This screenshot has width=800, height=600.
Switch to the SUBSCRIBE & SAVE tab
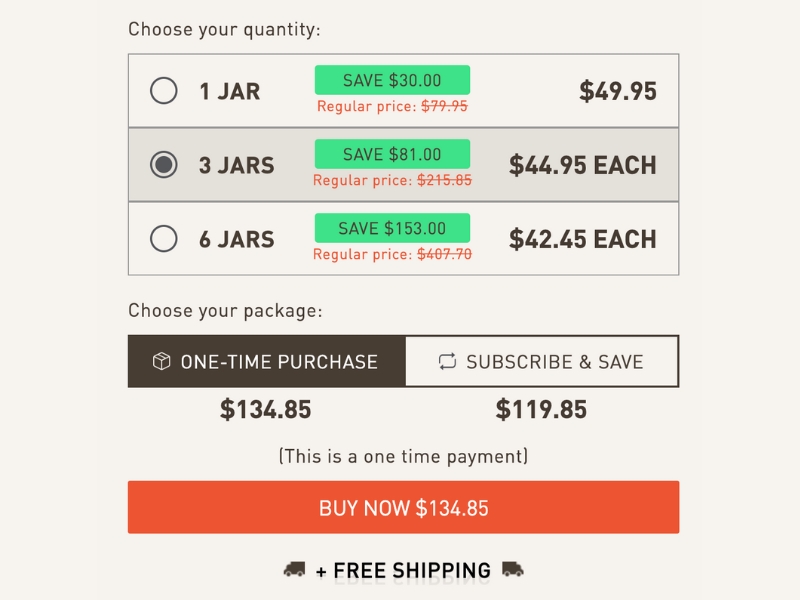click(542, 362)
